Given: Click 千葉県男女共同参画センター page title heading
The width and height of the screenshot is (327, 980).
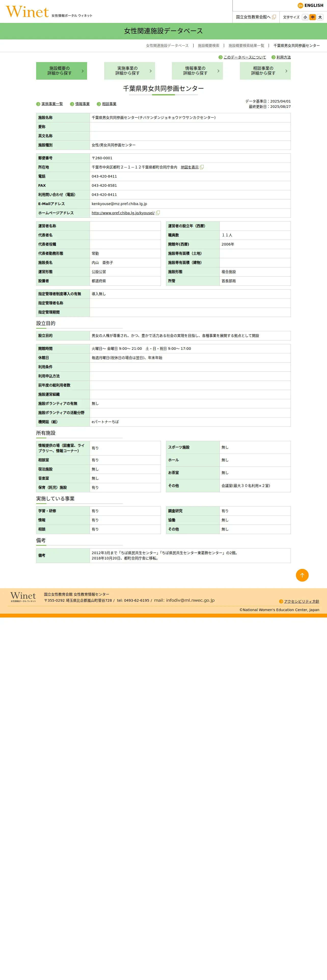Looking at the screenshot, I should pos(163,89).
